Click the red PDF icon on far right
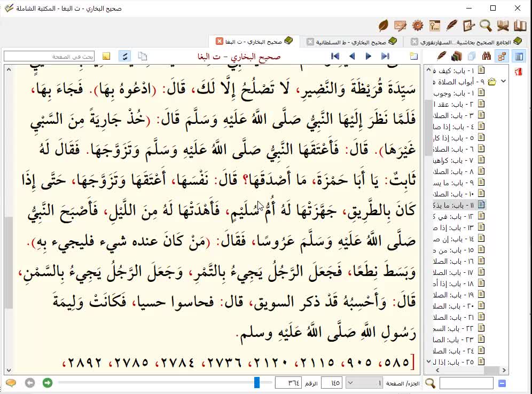The width and height of the screenshot is (532, 394). (519, 72)
